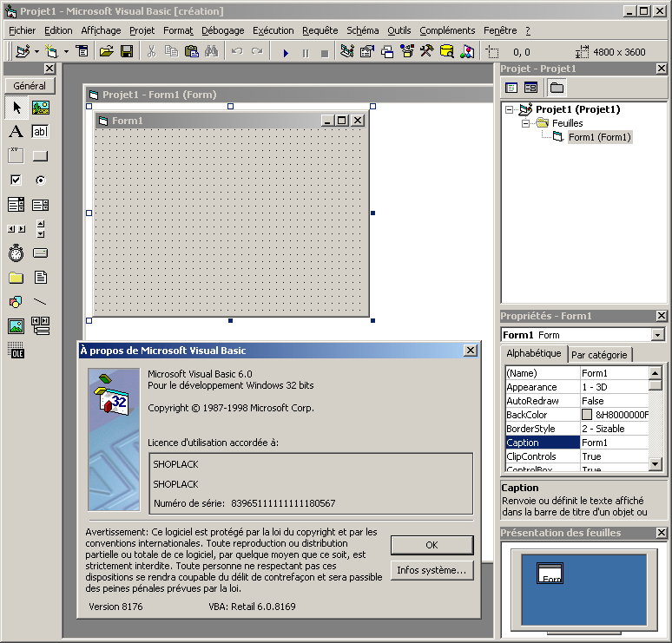
Task: Select the CheckBox control tool
Action: point(16,180)
